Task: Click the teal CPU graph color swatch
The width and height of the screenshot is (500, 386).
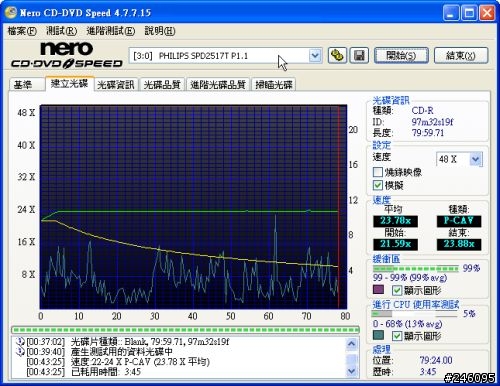Action: [x=378, y=335]
